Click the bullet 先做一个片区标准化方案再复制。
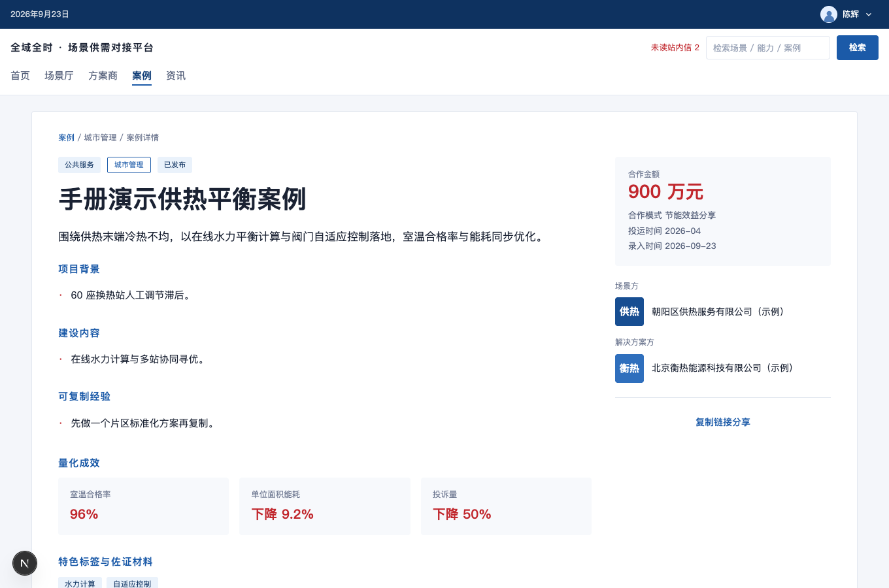This screenshot has width=889, height=588. point(143,423)
